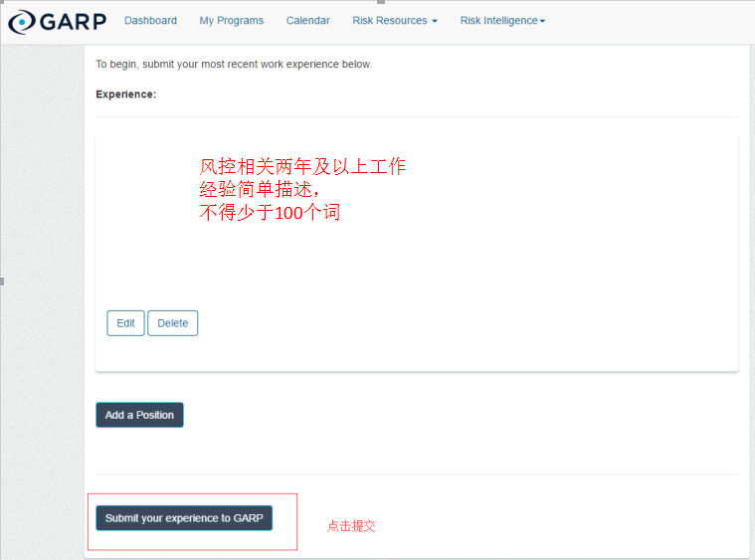Click the bold Experience: heading
Screen dimensions: 755x560
pos(125,94)
